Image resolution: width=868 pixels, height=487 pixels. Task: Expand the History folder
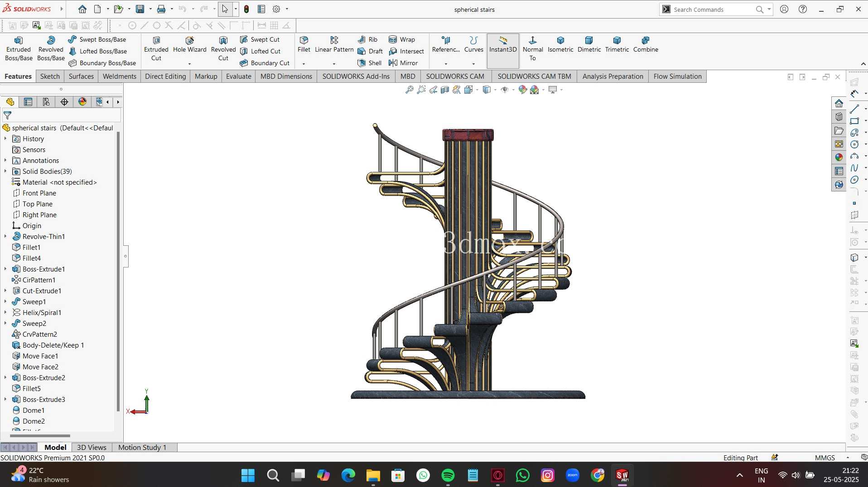tap(5, 138)
